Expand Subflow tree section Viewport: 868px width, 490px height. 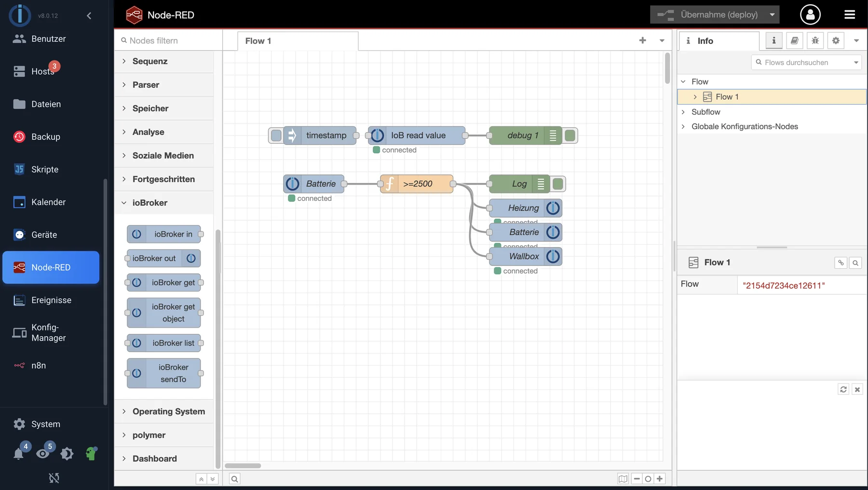(683, 112)
